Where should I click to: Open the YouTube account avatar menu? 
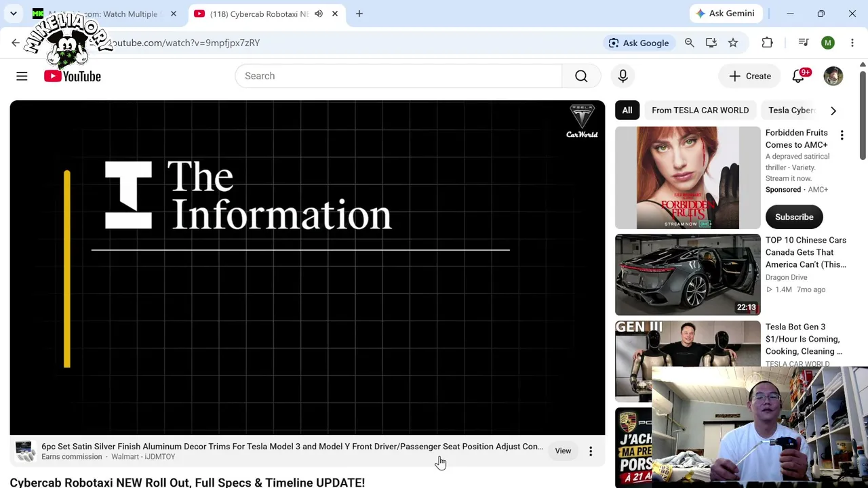click(x=833, y=76)
